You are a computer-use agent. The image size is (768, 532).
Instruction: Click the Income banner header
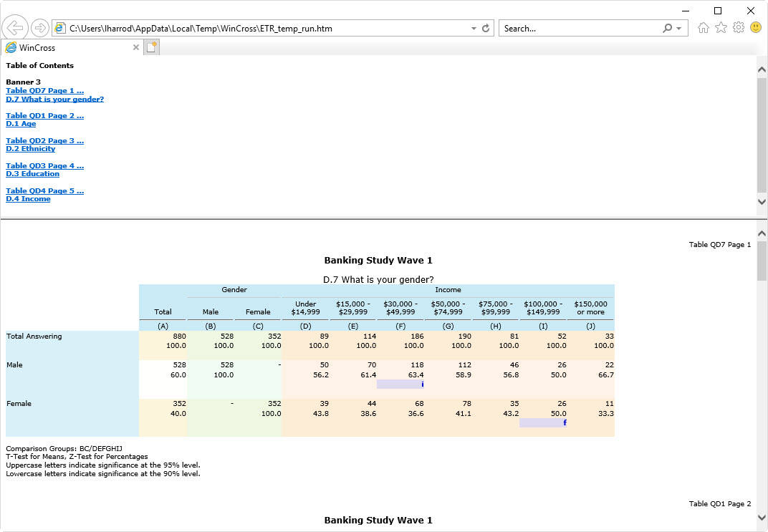tap(448, 290)
